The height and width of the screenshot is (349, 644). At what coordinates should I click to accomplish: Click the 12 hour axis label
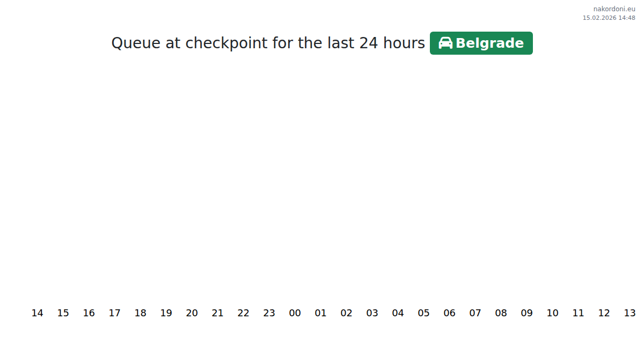(604, 313)
